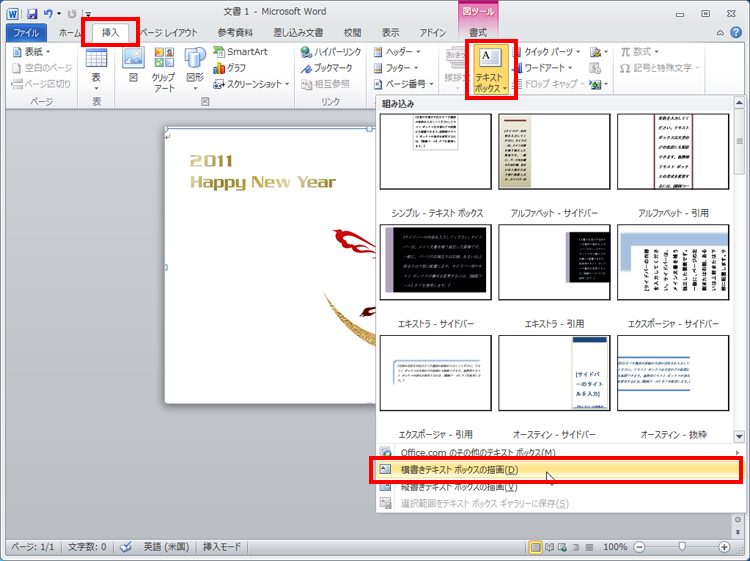Click spelling check icon in status bar

click(x=125, y=547)
